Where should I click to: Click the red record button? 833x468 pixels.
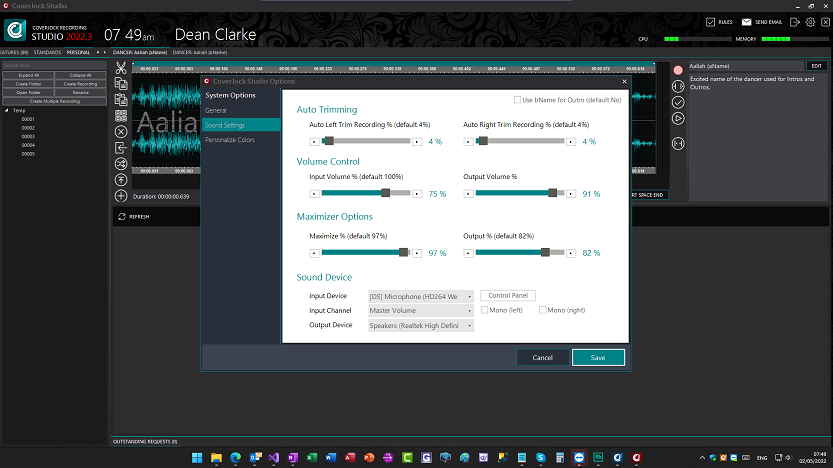(678, 70)
